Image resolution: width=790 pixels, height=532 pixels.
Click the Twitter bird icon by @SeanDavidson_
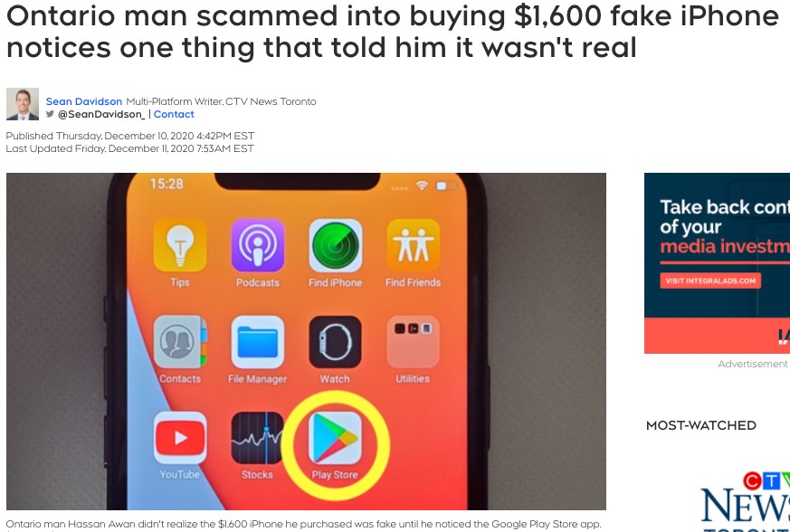(50, 114)
